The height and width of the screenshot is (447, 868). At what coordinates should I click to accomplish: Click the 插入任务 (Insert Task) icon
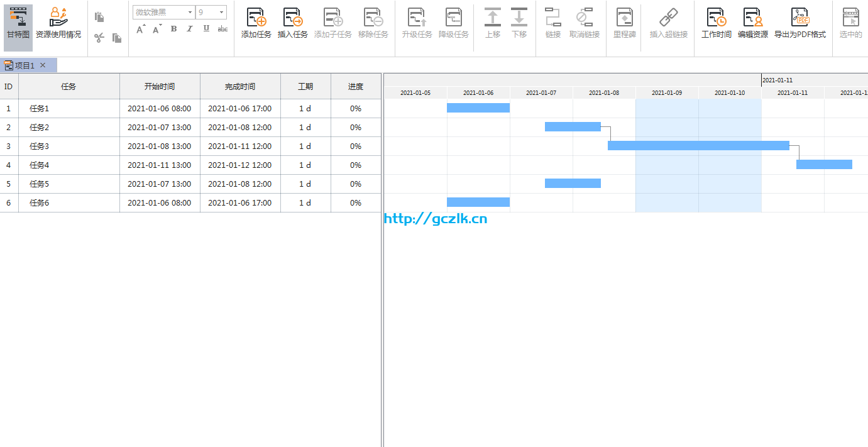click(x=293, y=18)
